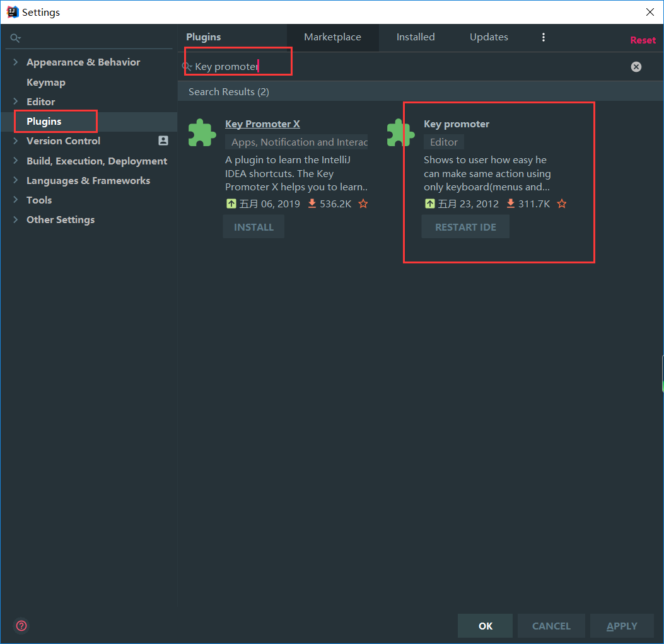This screenshot has width=664, height=644.
Task: Click the Key Promoter X description text
Action: click(296, 173)
